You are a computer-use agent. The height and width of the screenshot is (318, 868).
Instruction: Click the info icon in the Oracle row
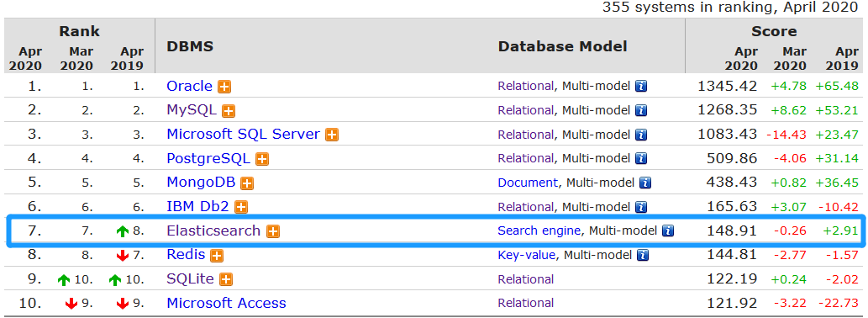[x=641, y=87]
